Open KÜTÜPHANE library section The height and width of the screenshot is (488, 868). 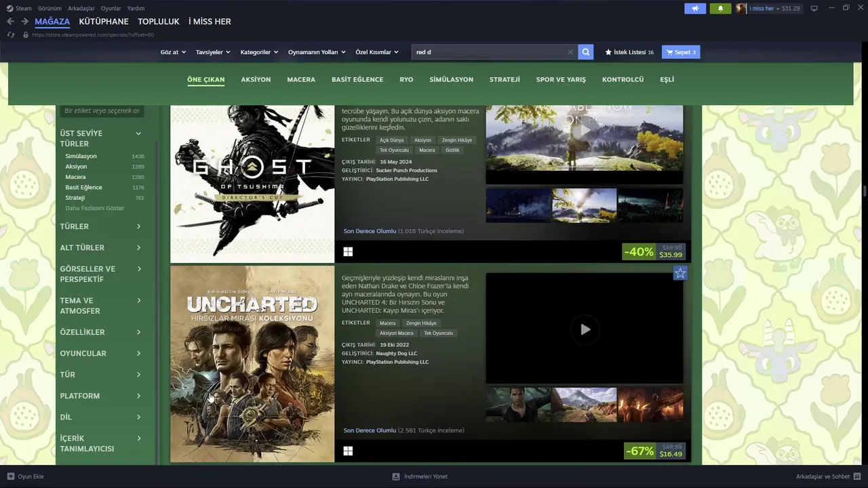click(x=104, y=22)
